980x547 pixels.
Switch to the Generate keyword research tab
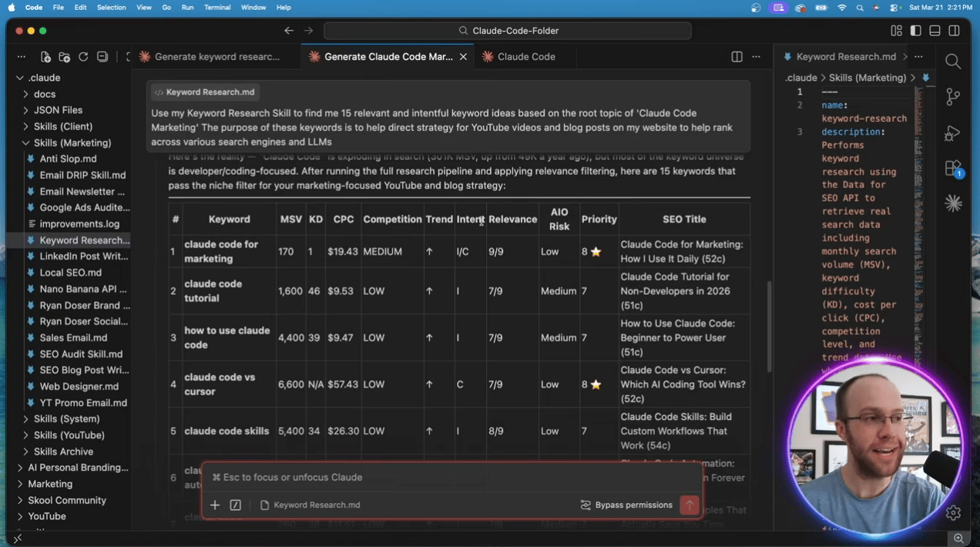pyautogui.click(x=216, y=57)
